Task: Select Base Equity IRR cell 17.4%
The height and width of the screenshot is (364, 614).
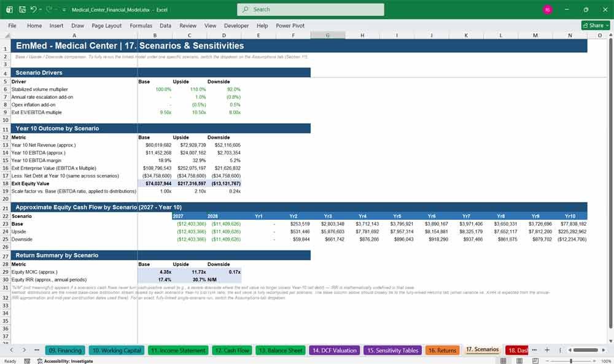Action: [155, 279]
